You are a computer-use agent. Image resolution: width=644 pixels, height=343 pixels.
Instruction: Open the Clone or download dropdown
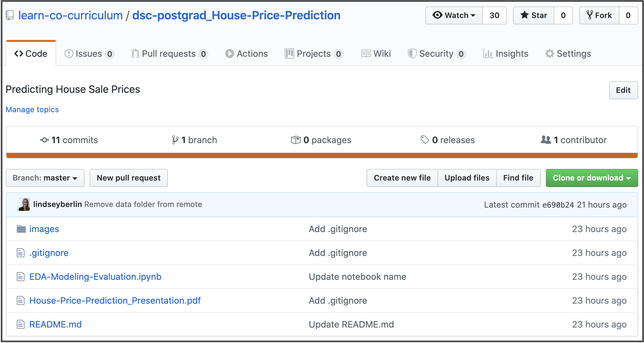(592, 178)
